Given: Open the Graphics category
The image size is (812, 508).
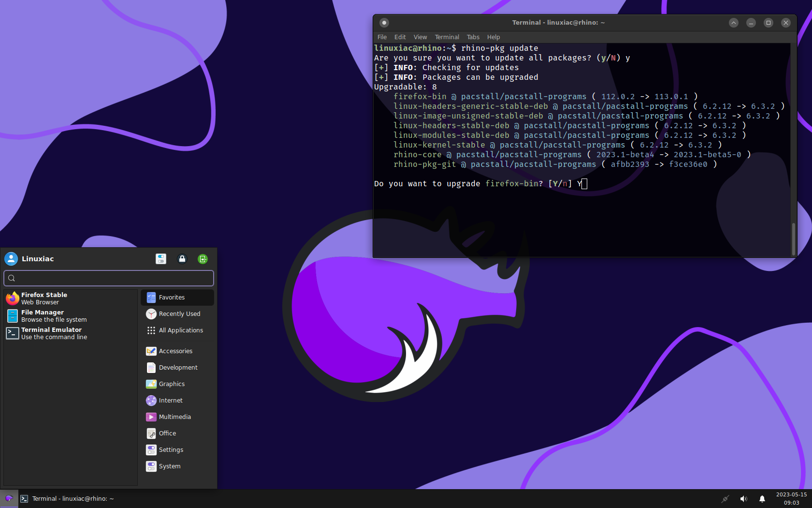Looking at the screenshot, I should pos(177,384).
